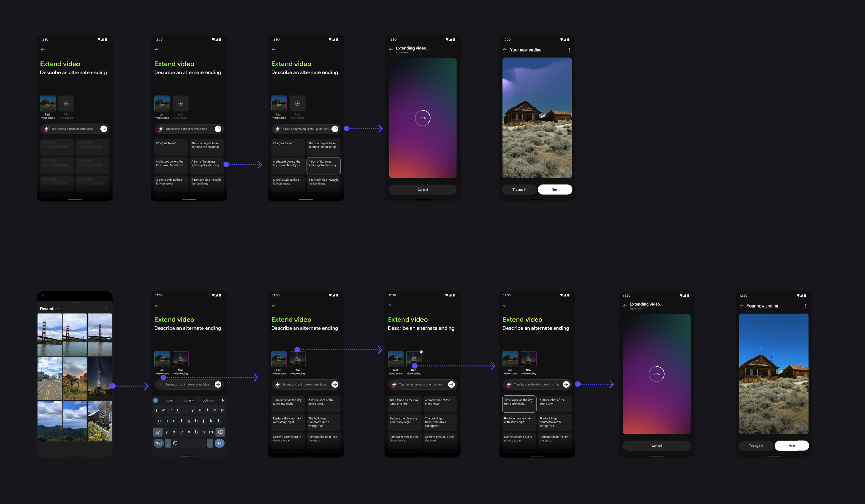Image resolution: width=865 pixels, height=504 pixels.
Task: Open three-dot menu on the clear-sky result
Action: pos(805,306)
